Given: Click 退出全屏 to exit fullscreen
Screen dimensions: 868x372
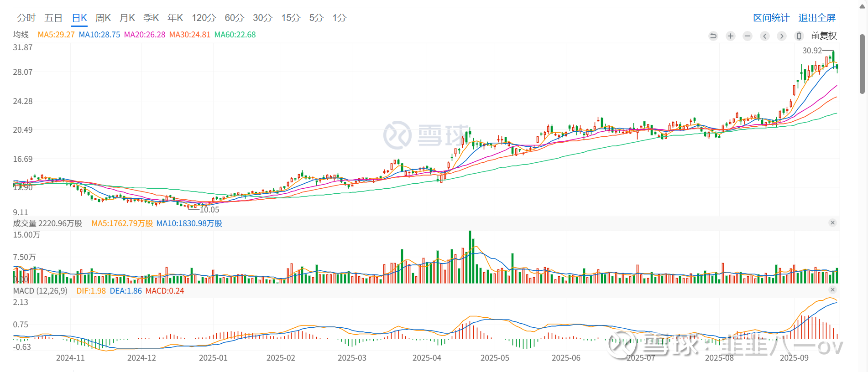Looking at the screenshot, I should [x=817, y=18].
